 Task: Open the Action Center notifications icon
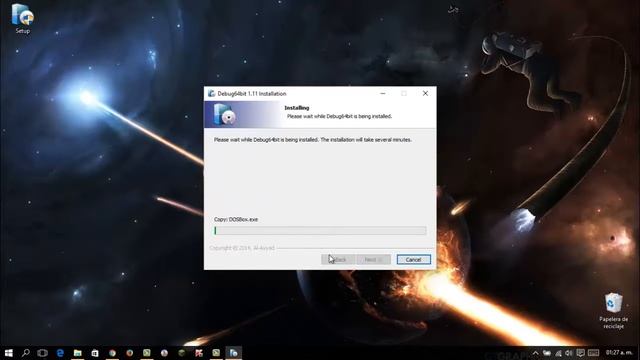tap(580, 353)
